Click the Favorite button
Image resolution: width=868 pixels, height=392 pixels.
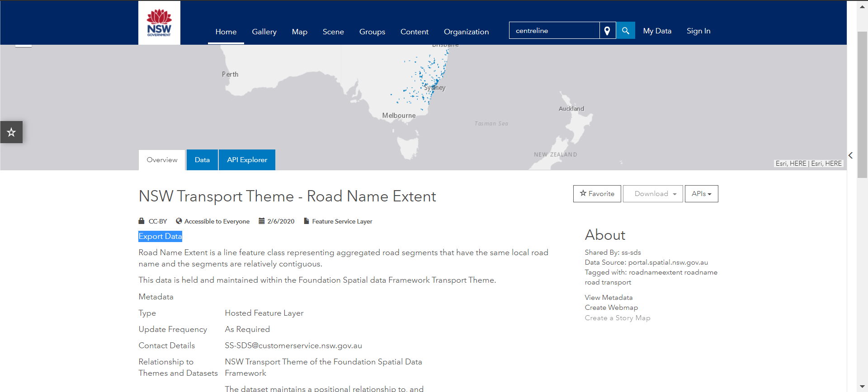(x=597, y=194)
